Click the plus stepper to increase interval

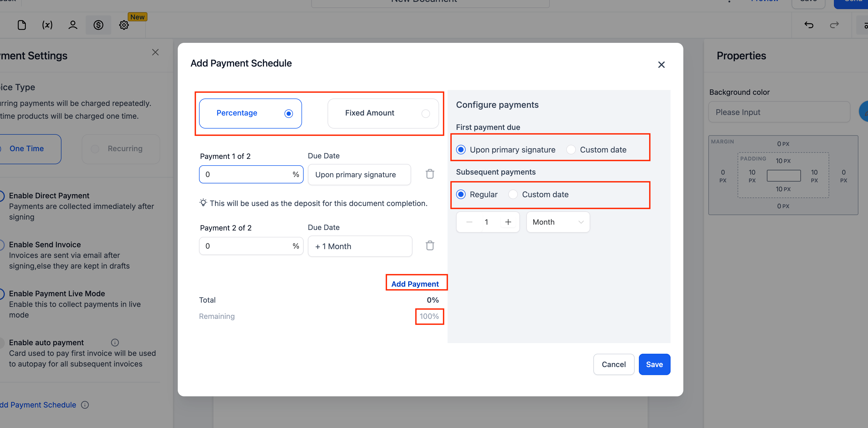(x=508, y=222)
